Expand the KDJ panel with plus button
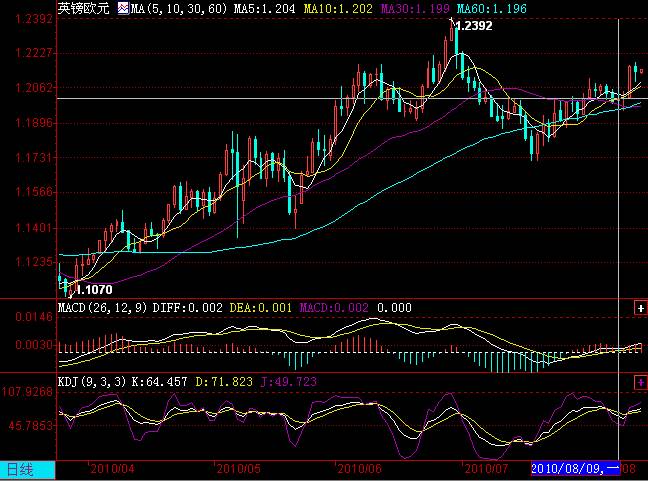The height and width of the screenshot is (481, 648). click(x=640, y=382)
